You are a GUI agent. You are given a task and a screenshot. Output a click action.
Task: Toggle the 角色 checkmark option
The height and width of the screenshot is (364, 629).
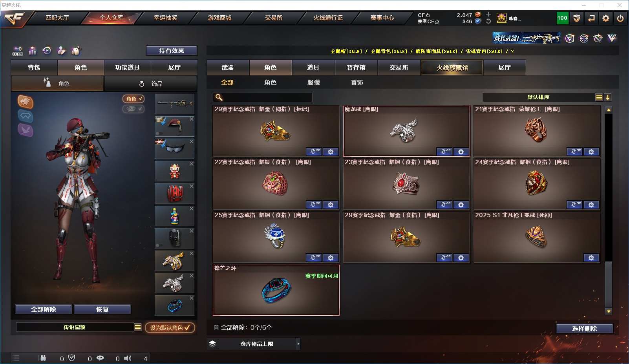point(133,99)
